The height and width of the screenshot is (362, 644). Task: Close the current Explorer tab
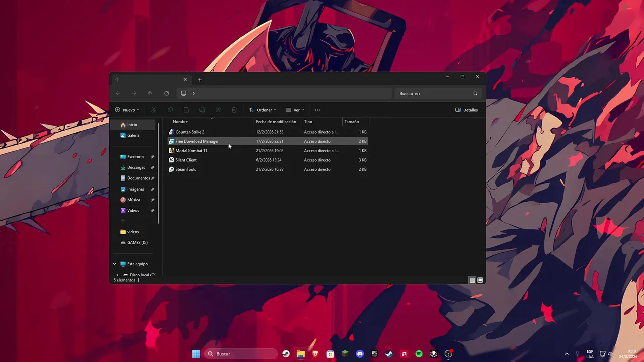185,79
